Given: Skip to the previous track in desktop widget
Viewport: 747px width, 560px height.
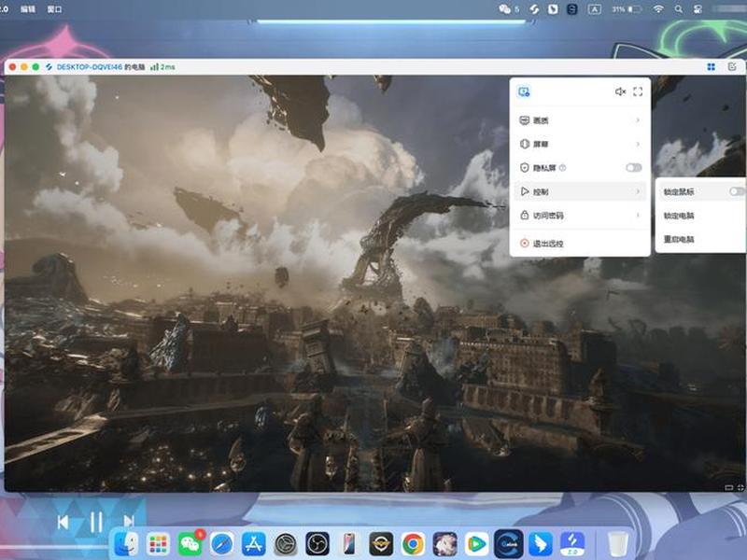Looking at the screenshot, I should tap(63, 523).
